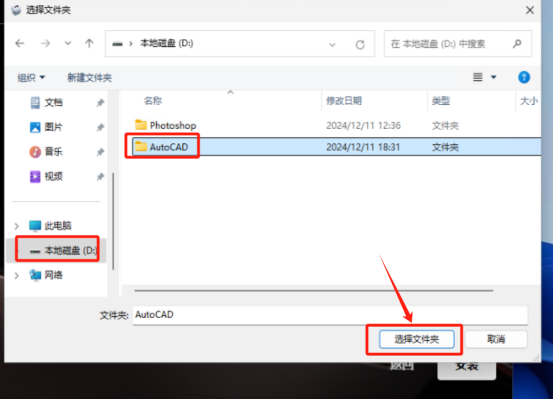Open the recent locations chevron

click(x=67, y=43)
